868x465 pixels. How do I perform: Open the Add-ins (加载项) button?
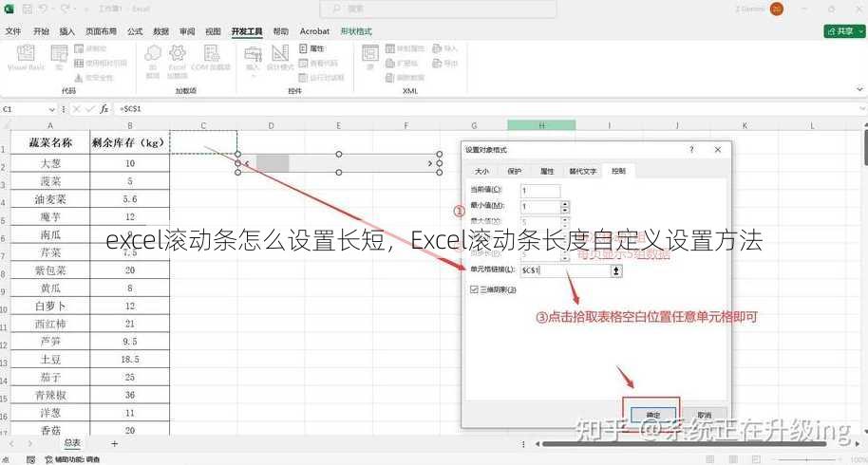(x=153, y=61)
